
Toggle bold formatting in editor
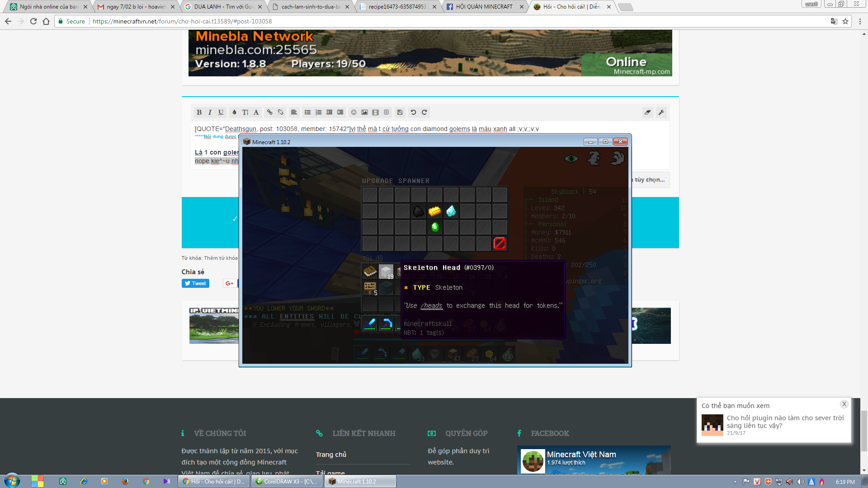pos(199,113)
